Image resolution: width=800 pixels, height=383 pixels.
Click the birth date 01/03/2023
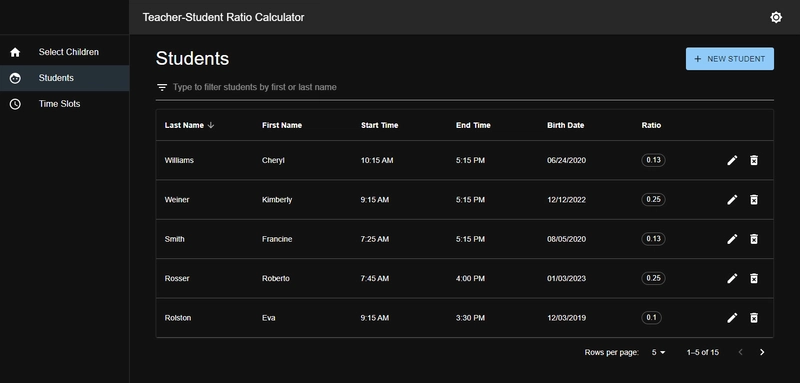coord(566,278)
